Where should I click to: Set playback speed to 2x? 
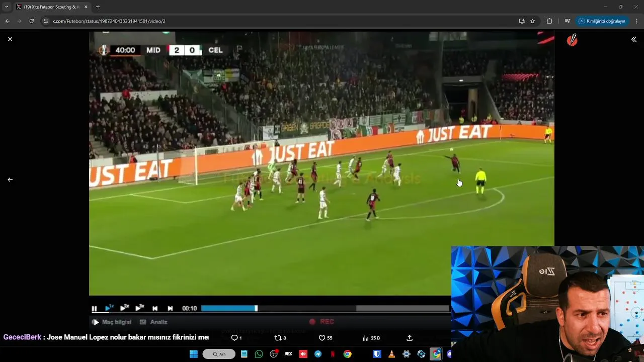tap(125, 308)
